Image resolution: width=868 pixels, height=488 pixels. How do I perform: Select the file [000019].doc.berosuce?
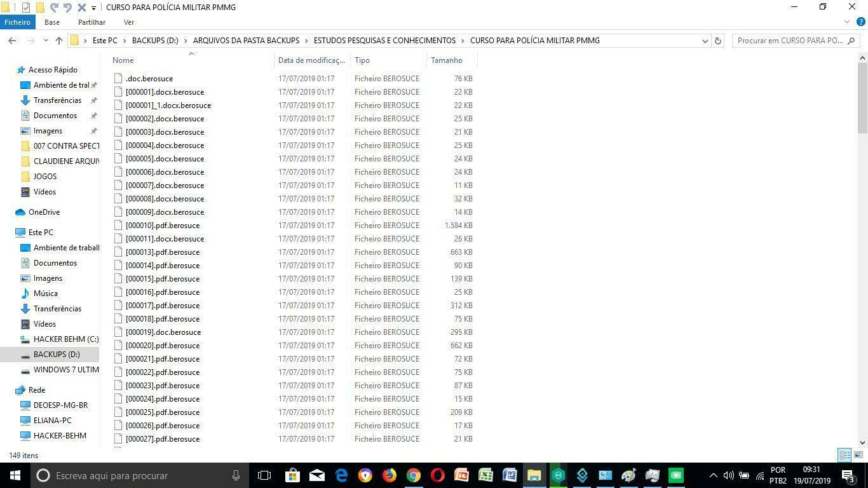163,332
